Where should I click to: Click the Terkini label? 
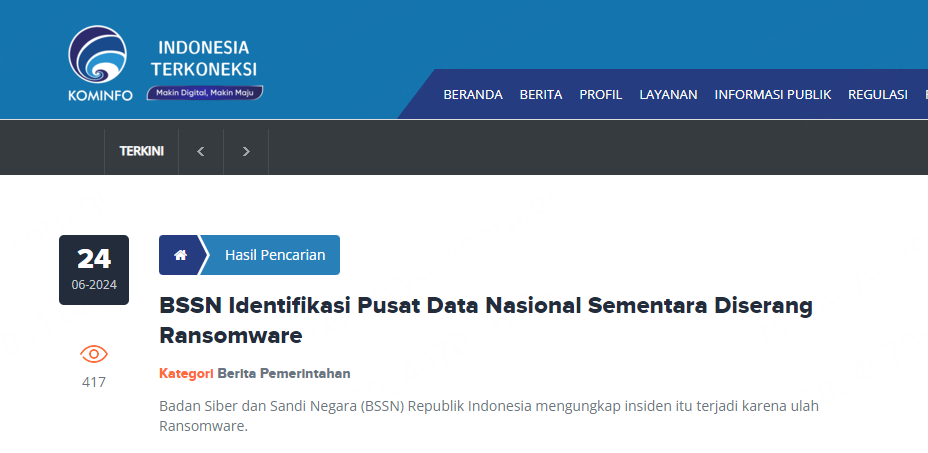[141, 152]
